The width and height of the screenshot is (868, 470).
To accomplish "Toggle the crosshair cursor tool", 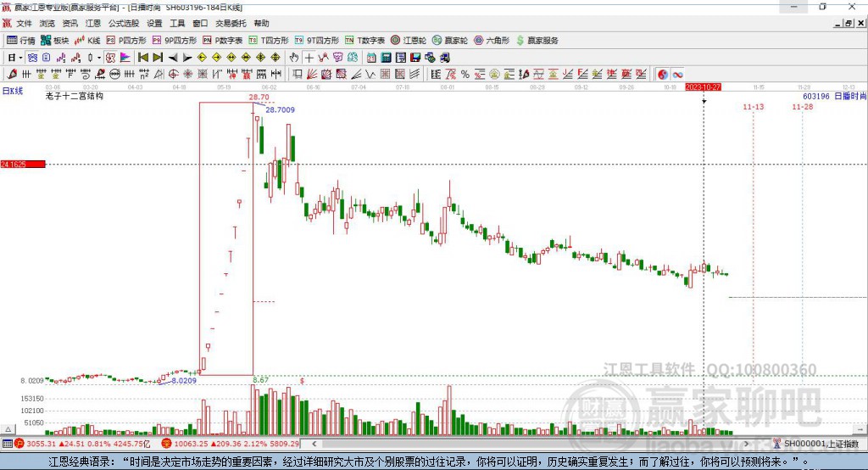I will tap(309, 58).
